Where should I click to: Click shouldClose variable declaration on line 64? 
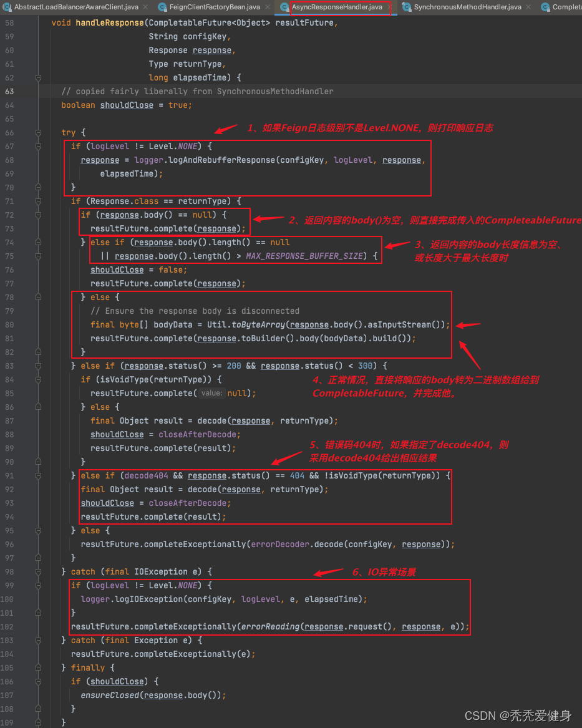(x=127, y=105)
